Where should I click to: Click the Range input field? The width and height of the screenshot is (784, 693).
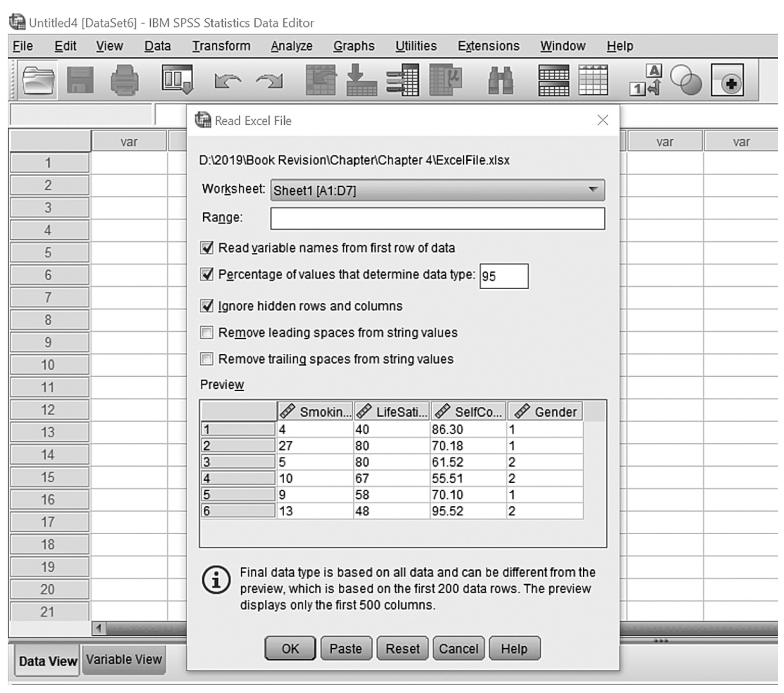[437, 218]
